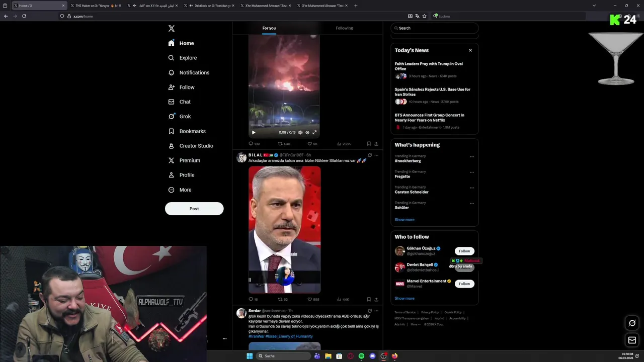Viewport: 644px width, 362px height.
Task: Open Spotify from Windows taskbar
Action: pyautogui.click(x=361, y=356)
